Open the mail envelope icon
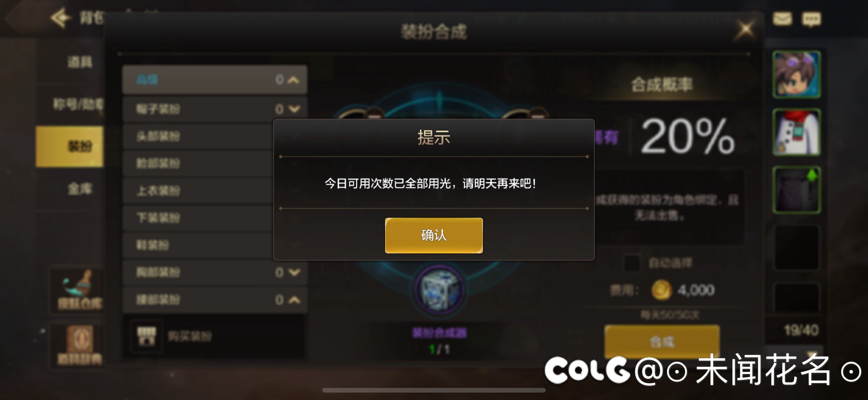Viewport: 868px width, 400px height. [x=782, y=19]
